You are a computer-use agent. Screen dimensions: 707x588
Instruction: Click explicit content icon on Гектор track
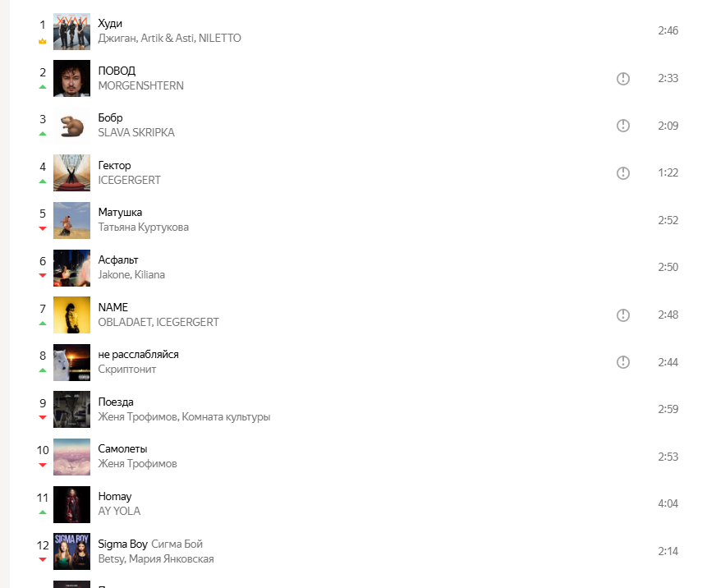click(622, 172)
